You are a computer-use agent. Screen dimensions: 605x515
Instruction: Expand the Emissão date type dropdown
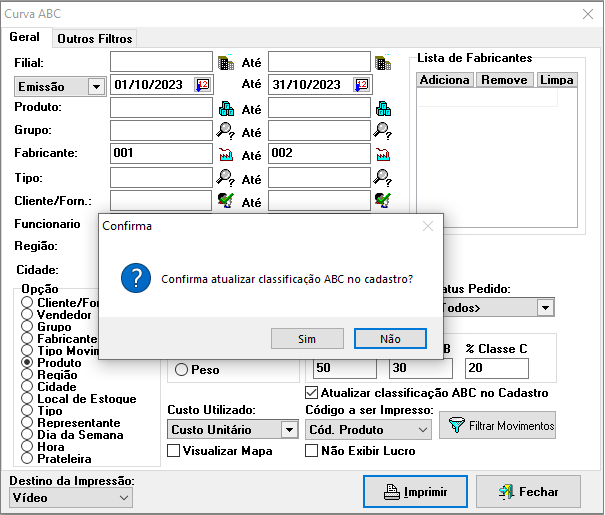point(96,86)
